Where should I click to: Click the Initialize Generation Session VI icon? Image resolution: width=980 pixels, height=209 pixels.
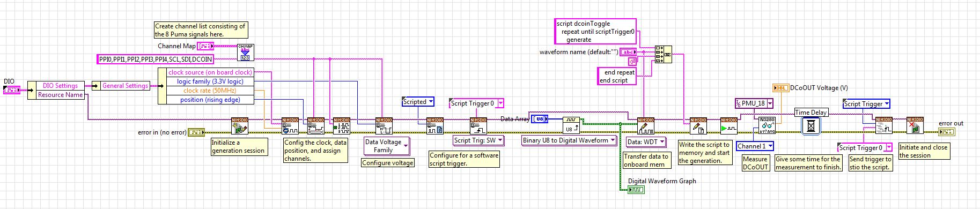pyautogui.click(x=239, y=126)
